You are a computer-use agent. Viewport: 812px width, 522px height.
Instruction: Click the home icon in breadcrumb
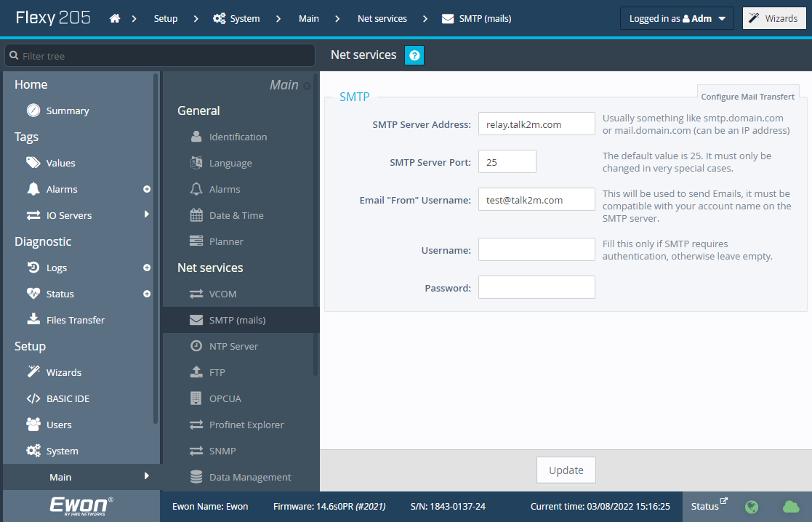point(115,19)
